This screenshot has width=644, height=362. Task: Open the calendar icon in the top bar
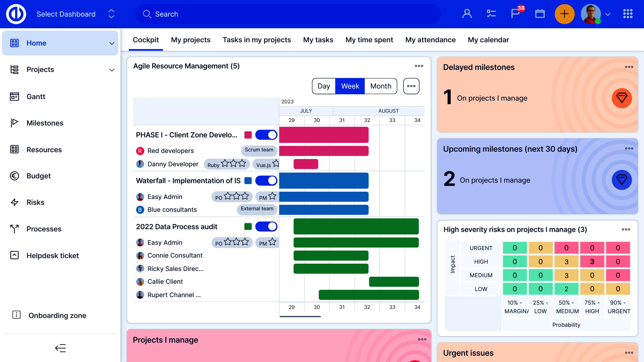540,14
